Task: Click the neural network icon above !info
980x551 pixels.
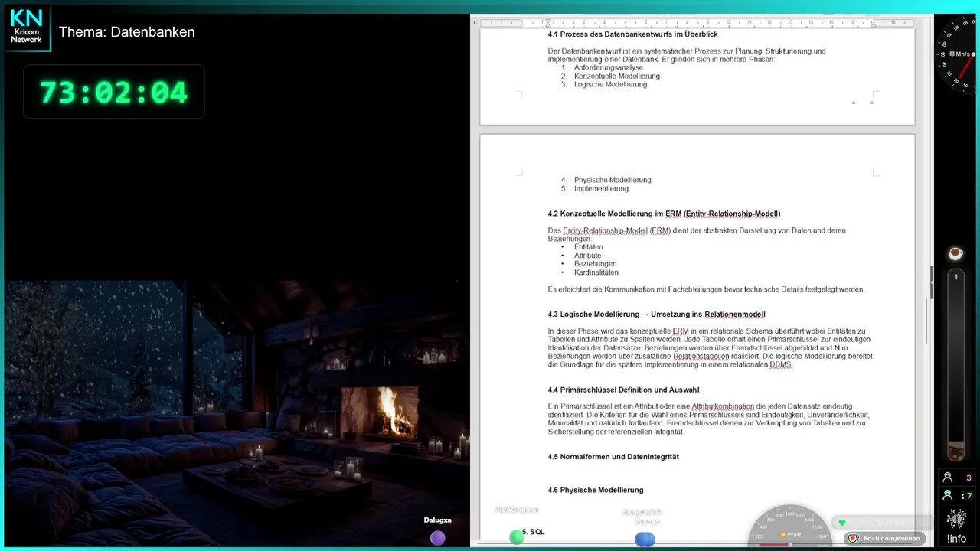Action: (x=956, y=519)
